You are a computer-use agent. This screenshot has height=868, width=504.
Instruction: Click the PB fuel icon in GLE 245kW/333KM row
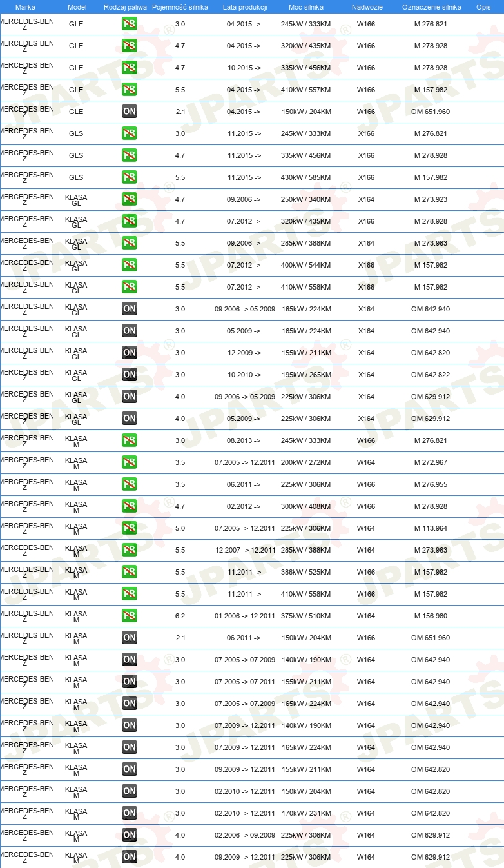pos(130,24)
